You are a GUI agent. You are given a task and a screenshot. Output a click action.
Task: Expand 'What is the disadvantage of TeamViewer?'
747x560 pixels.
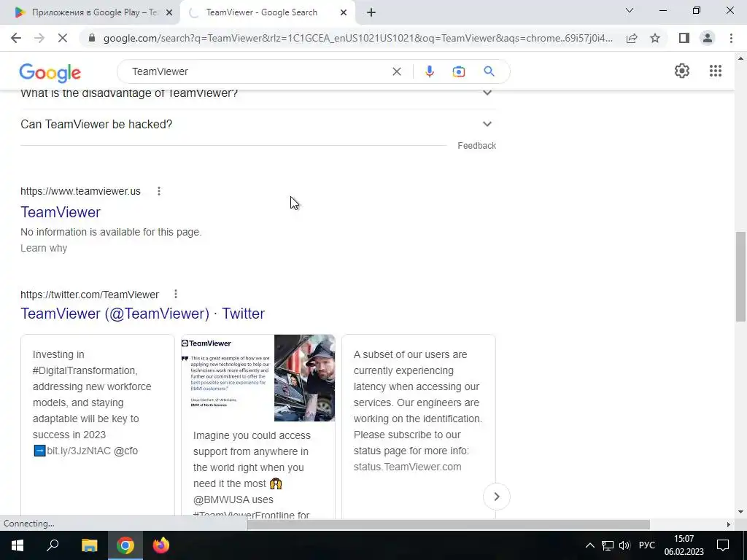258,93
